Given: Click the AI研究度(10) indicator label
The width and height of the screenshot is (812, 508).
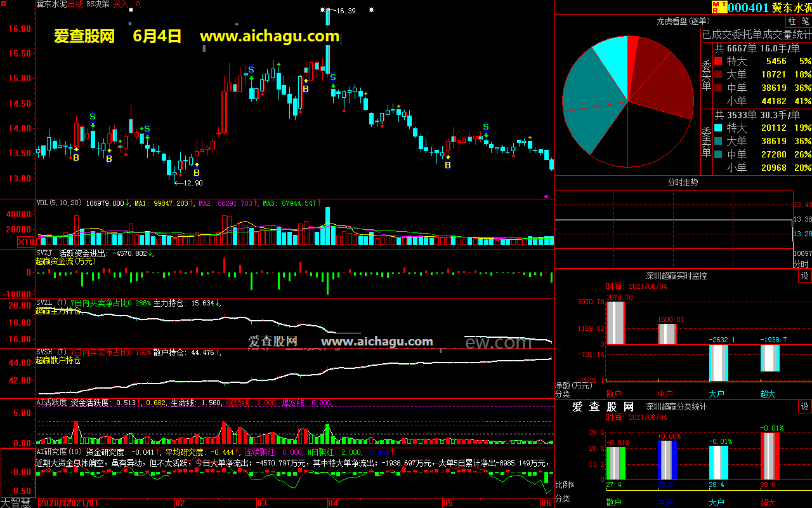Looking at the screenshot, I should click(60, 452).
